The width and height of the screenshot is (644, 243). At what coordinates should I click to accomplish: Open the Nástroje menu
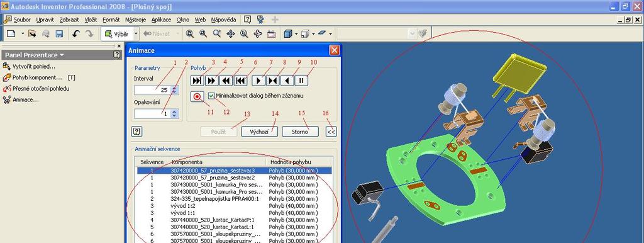[x=136, y=20]
